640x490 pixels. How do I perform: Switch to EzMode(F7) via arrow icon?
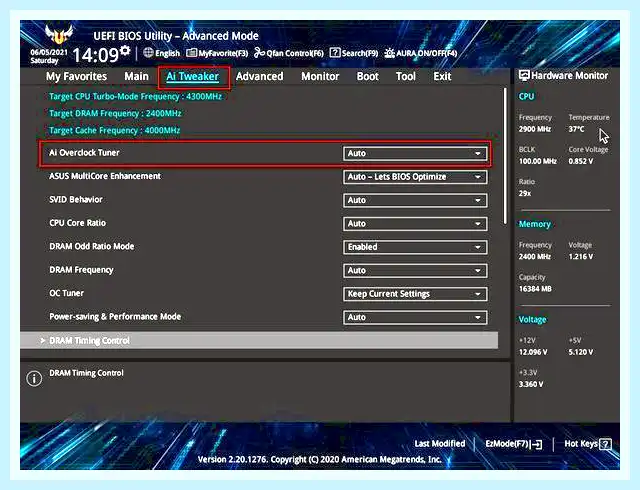pyautogui.click(x=537, y=444)
